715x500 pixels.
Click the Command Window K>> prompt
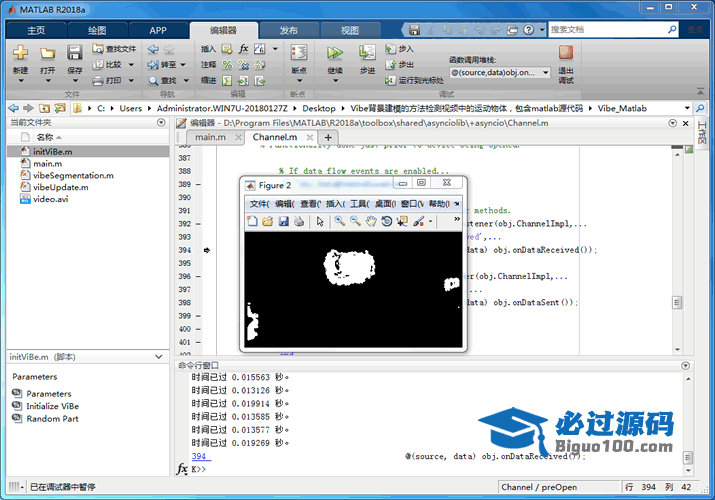pos(199,469)
